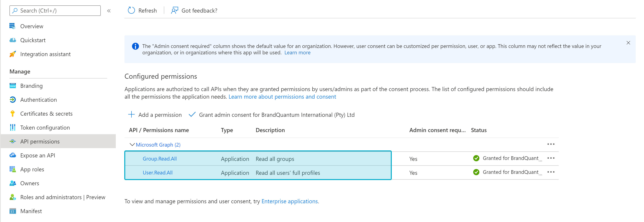Click the API / Permissions name column header

pyautogui.click(x=159, y=130)
